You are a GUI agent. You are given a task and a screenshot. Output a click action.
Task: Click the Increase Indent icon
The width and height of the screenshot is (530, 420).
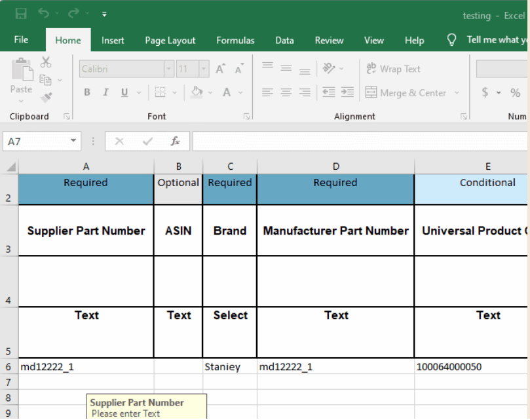347,93
